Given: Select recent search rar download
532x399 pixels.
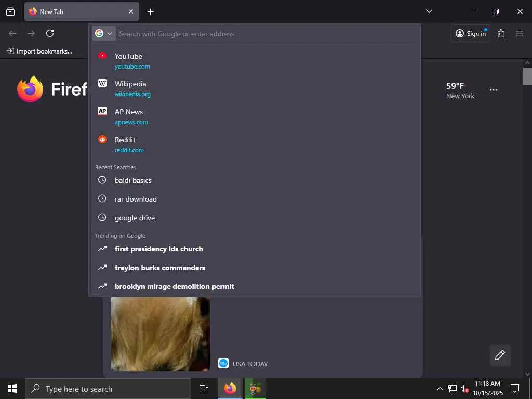Looking at the screenshot, I should pyautogui.click(x=255, y=199).
